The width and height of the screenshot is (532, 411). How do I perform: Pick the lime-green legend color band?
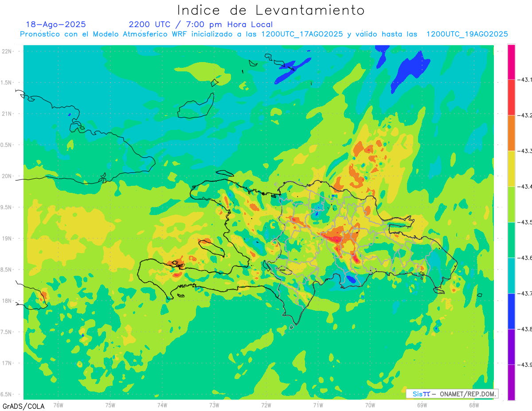pyautogui.click(x=511, y=204)
